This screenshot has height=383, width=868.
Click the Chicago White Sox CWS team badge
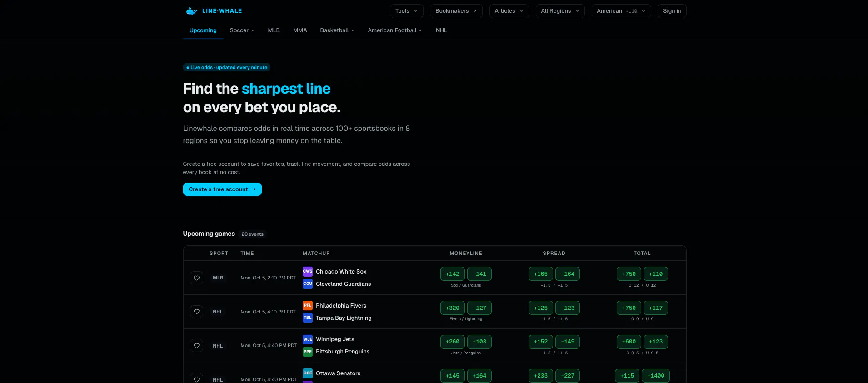pos(308,271)
